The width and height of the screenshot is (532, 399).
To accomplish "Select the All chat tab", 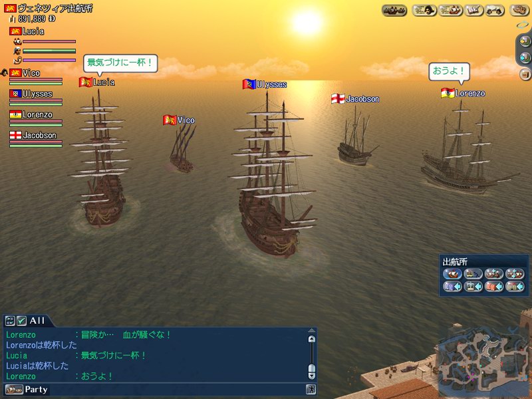I will coord(37,321).
